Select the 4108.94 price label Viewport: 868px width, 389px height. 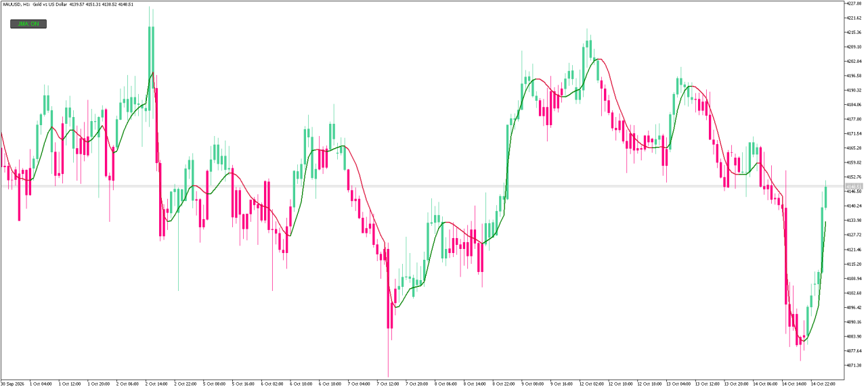click(x=853, y=278)
